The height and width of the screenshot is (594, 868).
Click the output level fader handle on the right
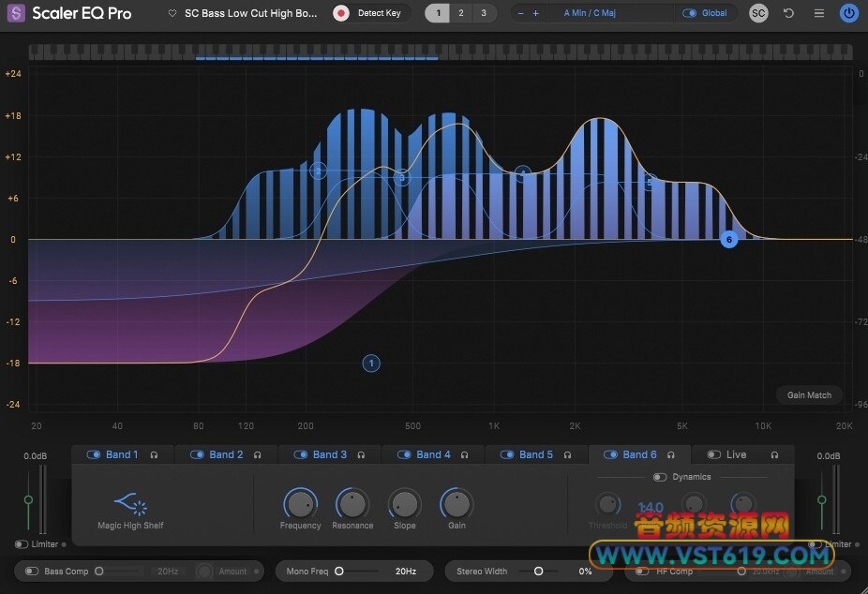(821, 499)
